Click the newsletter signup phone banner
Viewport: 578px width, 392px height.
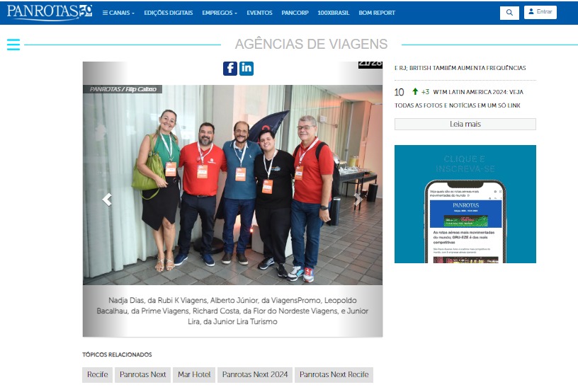[465, 204]
